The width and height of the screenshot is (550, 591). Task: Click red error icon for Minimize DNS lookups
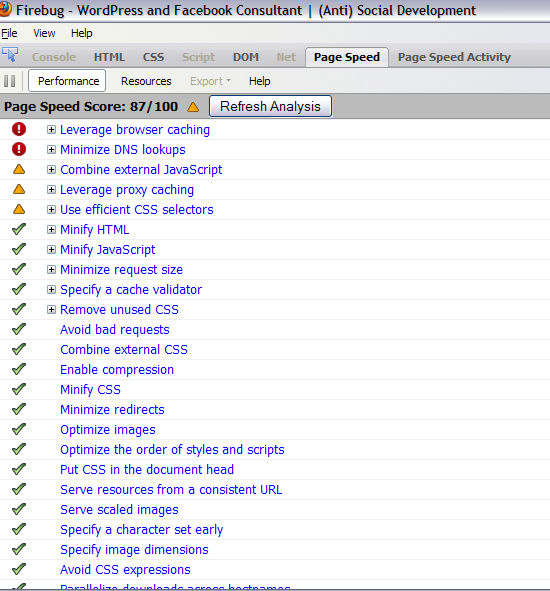pos(19,149)
